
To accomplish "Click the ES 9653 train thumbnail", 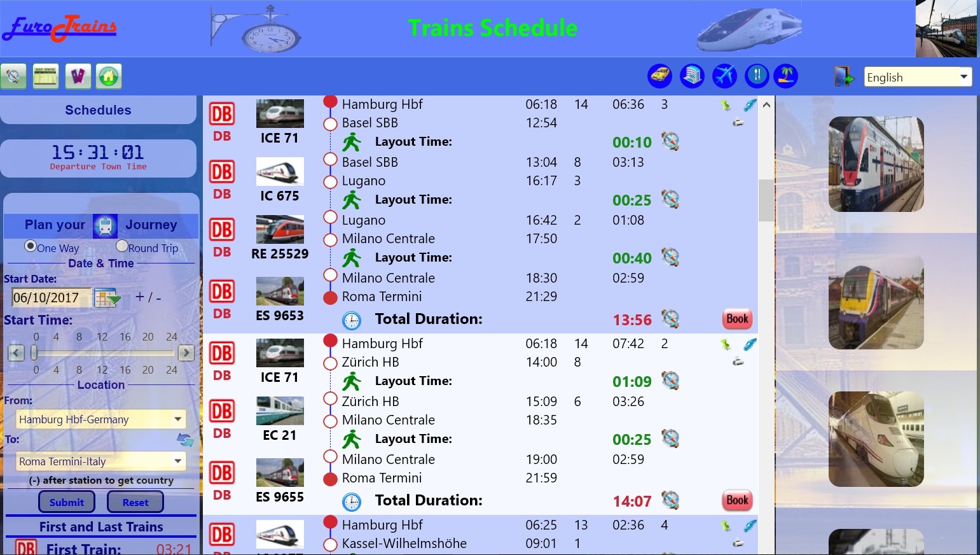I will pos(280,292).
